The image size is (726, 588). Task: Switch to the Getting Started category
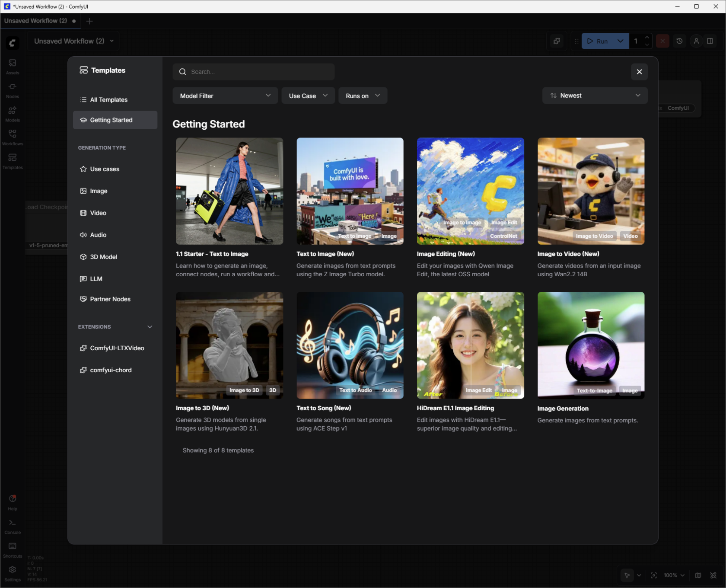click(115, 120)
